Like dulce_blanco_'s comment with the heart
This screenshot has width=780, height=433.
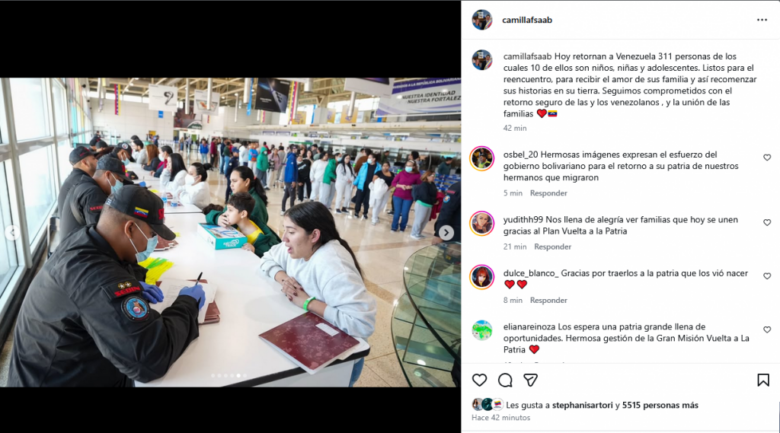[767, 276]
